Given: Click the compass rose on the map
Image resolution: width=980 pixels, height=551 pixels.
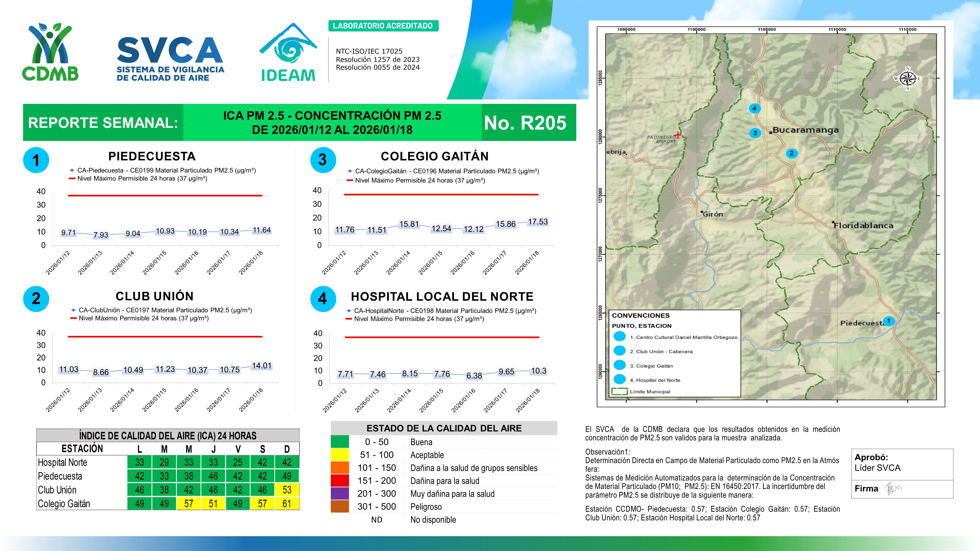Looking at the screenshot, I should coord(907,79).
